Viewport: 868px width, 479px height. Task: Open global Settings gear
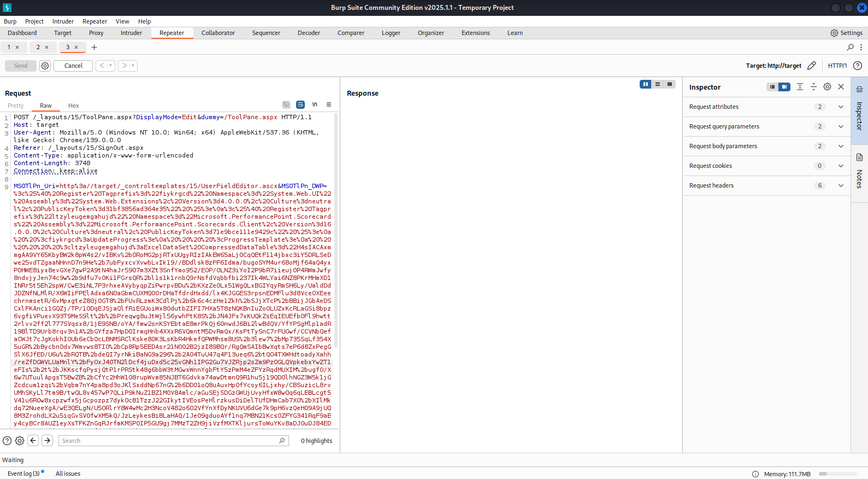coord(846,33)
